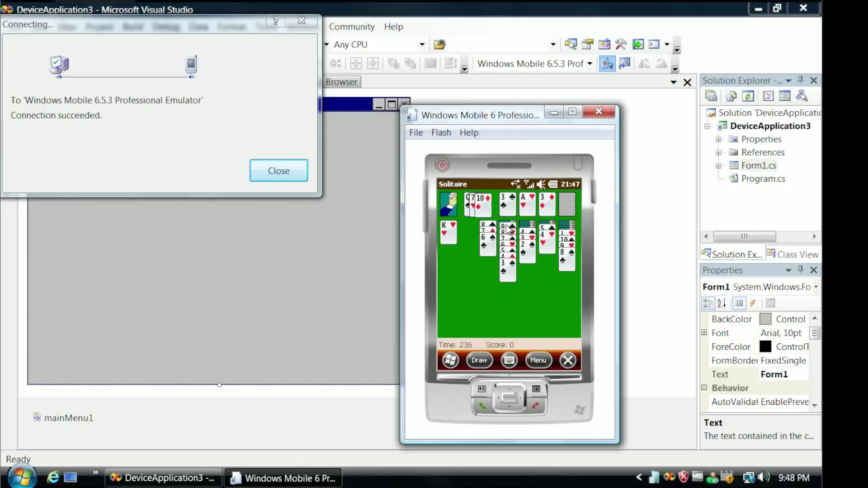Open the emulator File menu

click(x=416, y=132)
